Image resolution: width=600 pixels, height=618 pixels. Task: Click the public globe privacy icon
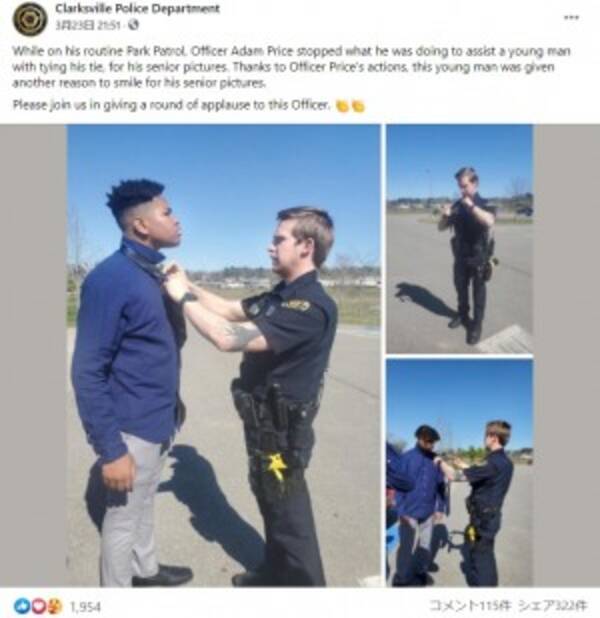pyautogui.click(x=134, y=25)
